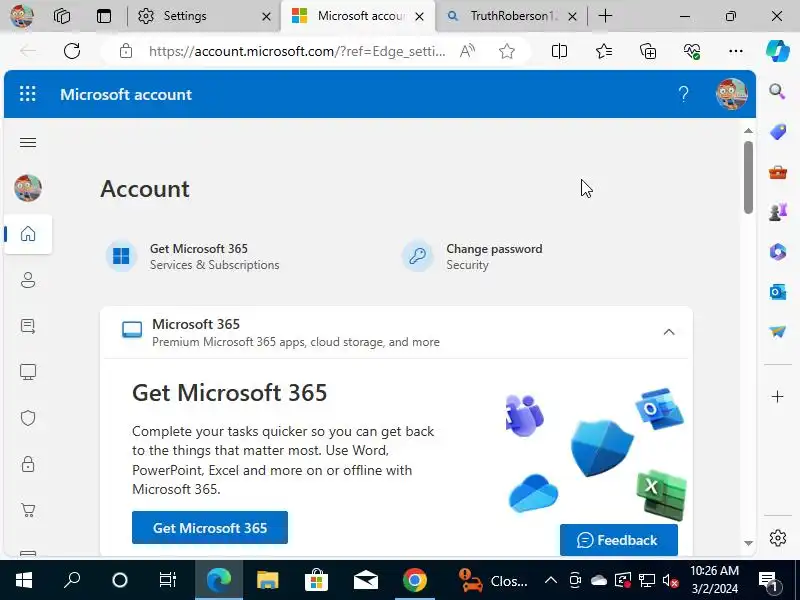800x600 pixels.
Task: Open tab actions menu icon
Action: pos(104,16)
